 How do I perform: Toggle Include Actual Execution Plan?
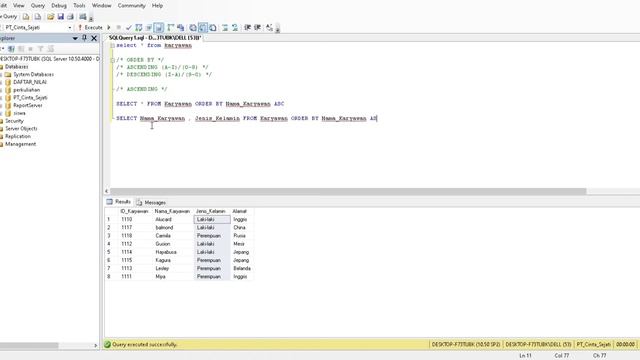click(x=171, y=27)
